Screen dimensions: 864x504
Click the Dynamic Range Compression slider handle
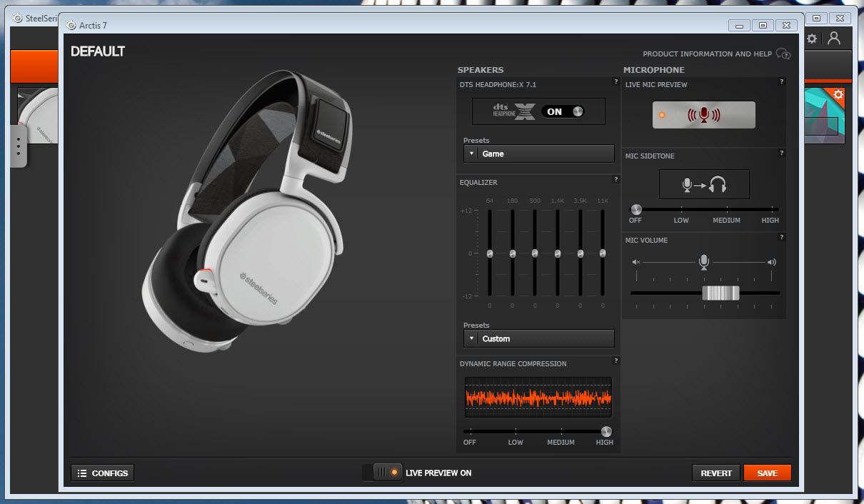pyautogui.click(x=606, y=431)
